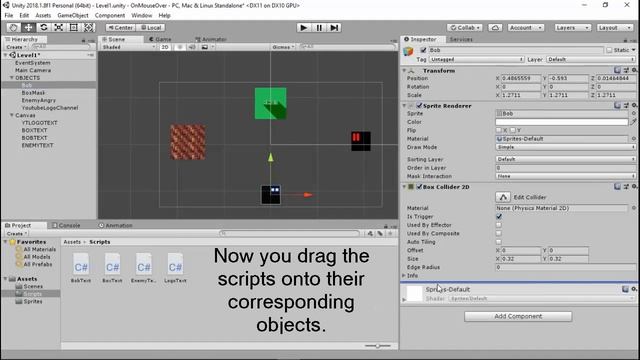Open Account dropdown
640x360 pixels.
pos(526,27)
